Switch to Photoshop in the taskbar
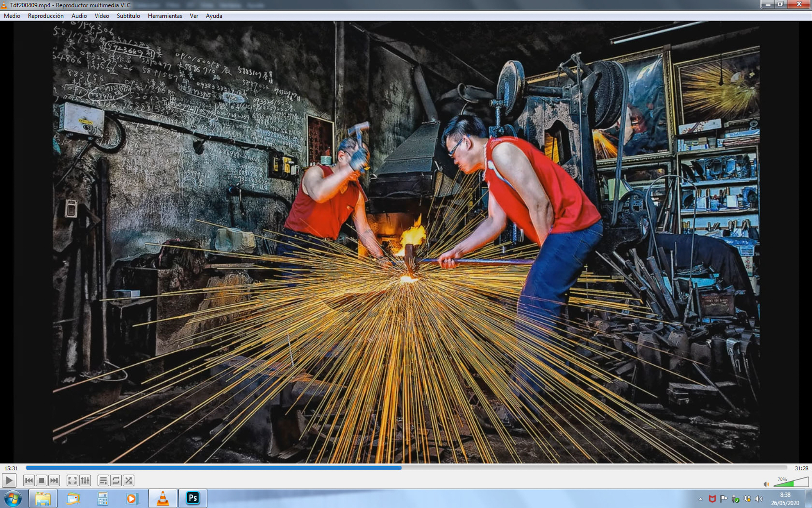This screenshot has width=812, height=508. (193, 498)
